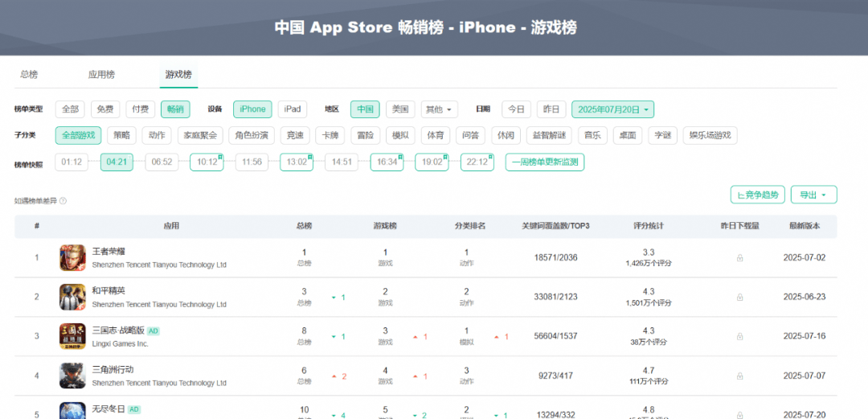Select 美国 as the region
The height and width of the screenshot is (419, 868).
[x=400, y=109]
